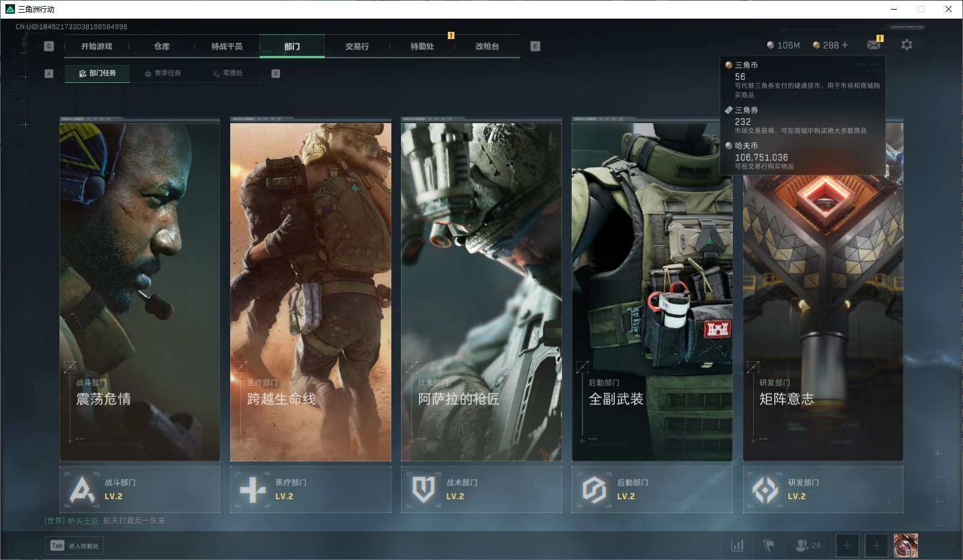Open the 改枪台 tab

[487, 46]
